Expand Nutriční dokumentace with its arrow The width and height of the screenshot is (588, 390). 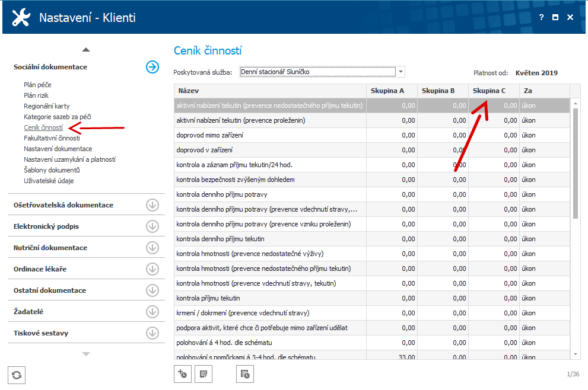pyautogui.click(x=152, y=248)
